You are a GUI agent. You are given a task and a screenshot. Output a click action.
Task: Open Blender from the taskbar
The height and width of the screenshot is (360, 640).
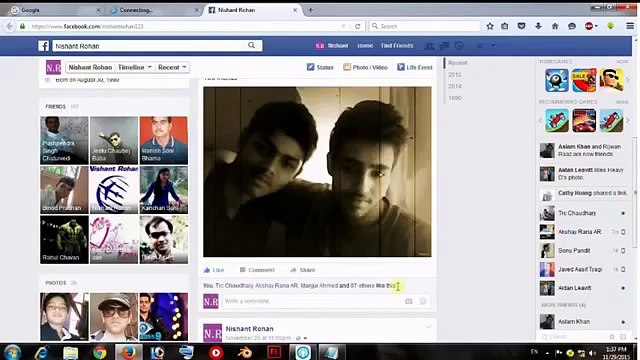245,352
